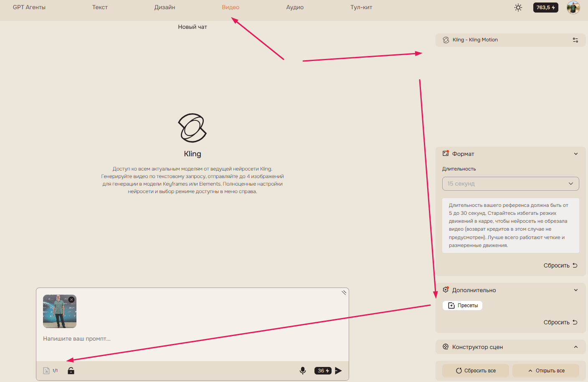588x382 pixels.
Task: Click the Формат section icon
Action: (446, 153)
